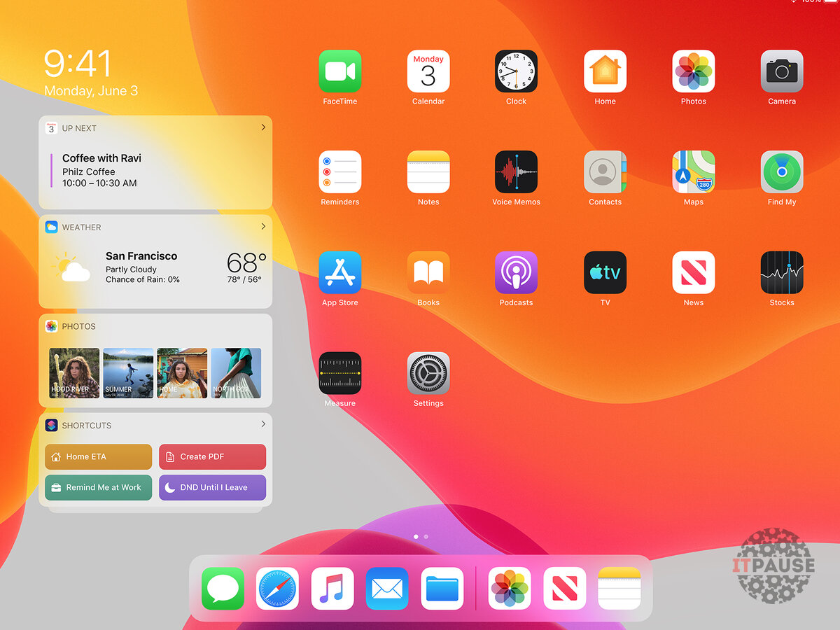Screen dimensions: 840x630
Task: Open Messages in the dock
Action: pos(223,589)
